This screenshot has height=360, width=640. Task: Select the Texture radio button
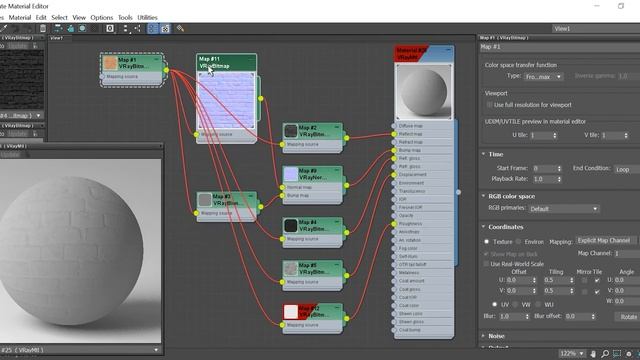487,242
